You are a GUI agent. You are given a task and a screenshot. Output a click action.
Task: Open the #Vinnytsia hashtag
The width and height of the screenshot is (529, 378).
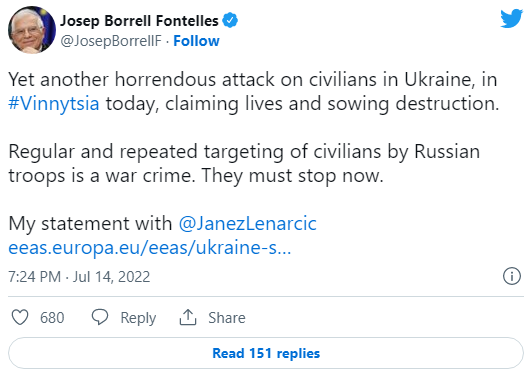(x=54, y=103)
